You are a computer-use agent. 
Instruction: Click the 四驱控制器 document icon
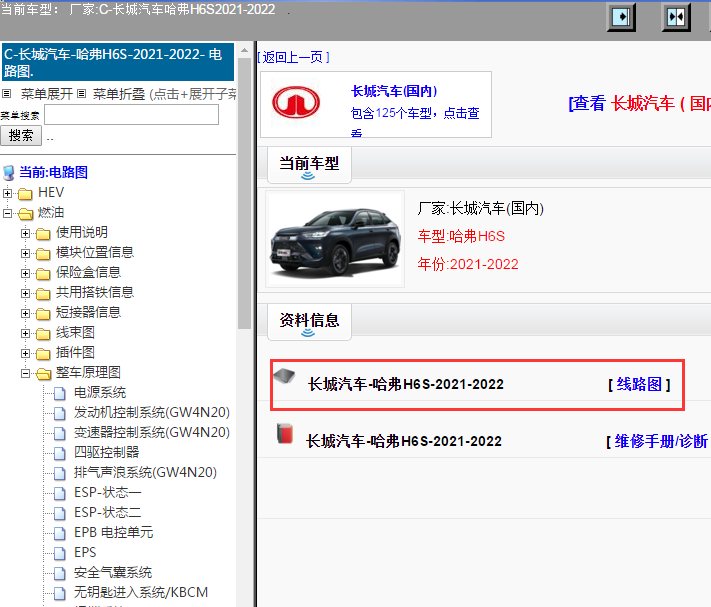click(59, 453)
